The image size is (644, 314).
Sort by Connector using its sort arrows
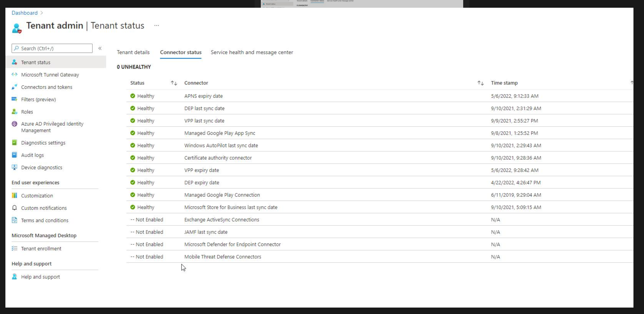click(480, 83)
